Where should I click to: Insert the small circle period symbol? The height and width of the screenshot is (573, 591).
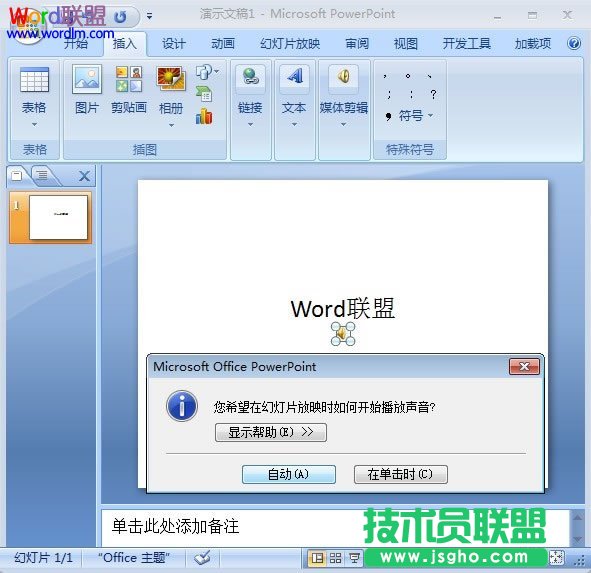tap(407, 76)
